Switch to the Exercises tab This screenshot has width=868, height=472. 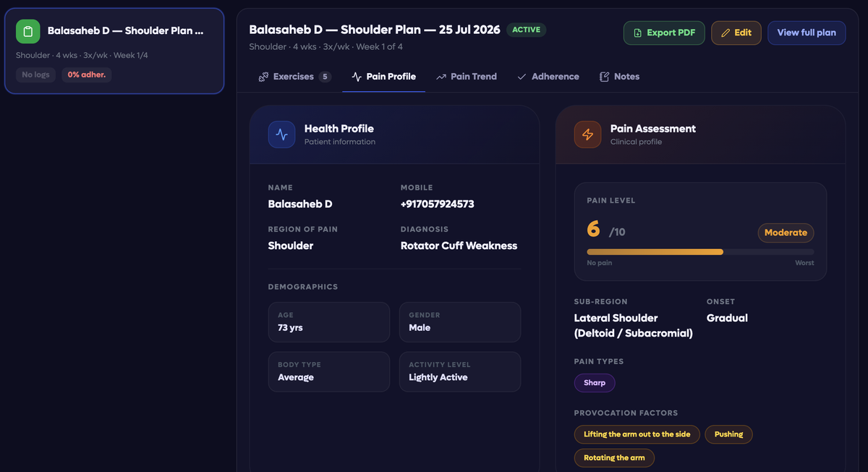coord(294,77)
